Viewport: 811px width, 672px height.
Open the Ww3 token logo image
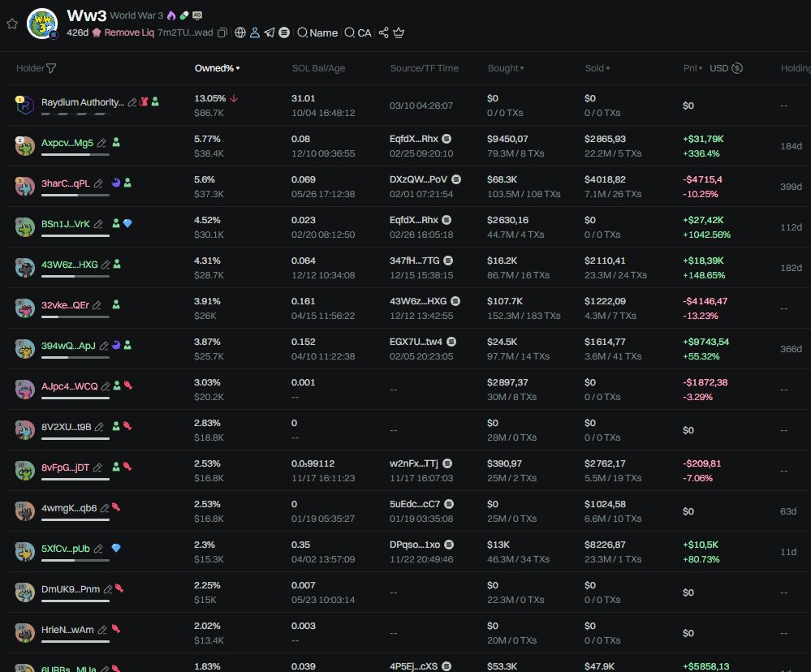(x=42, y=24)
